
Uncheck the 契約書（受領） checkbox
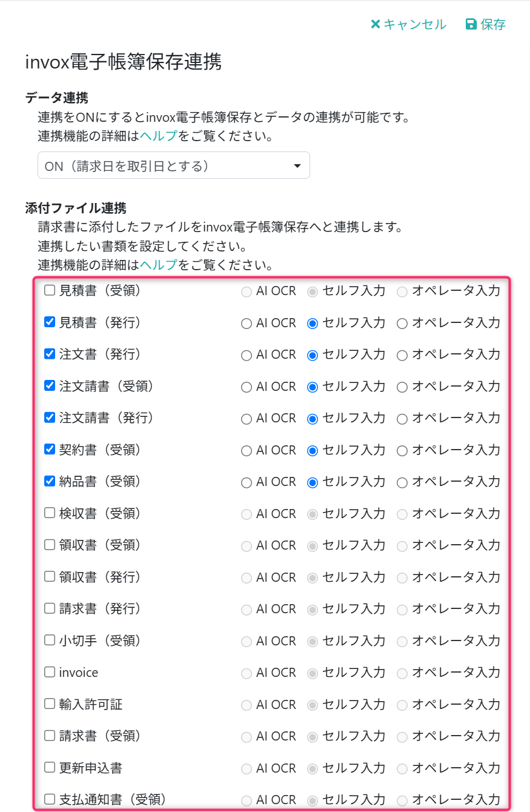pyautogui.click(x=50, y=450)
